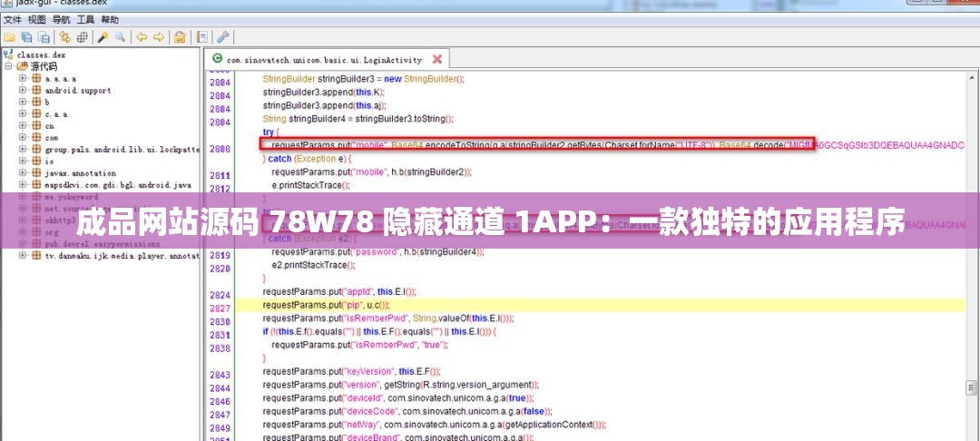
Task: Expand the cn package
Action: (23, 125)
